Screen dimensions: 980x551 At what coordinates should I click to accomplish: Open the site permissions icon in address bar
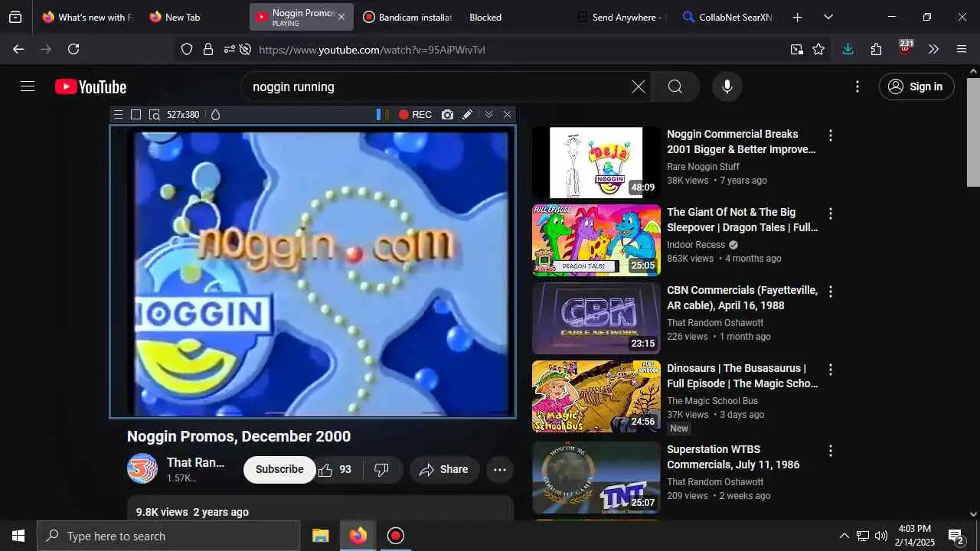point(229,49)
